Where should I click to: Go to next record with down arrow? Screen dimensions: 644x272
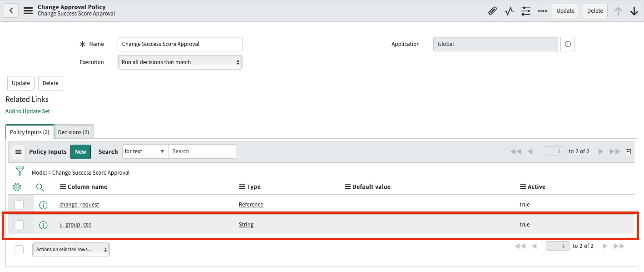(634, 11)
